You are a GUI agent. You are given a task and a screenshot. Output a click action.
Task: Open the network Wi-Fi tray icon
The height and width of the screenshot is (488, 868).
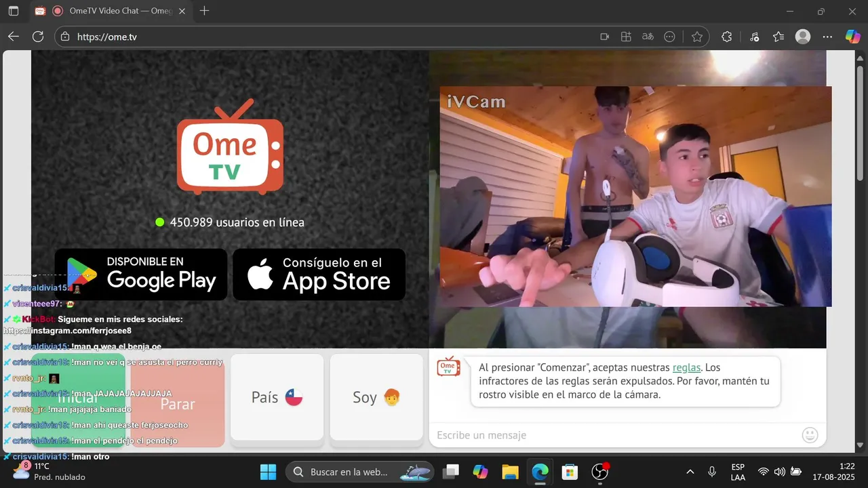764,472
